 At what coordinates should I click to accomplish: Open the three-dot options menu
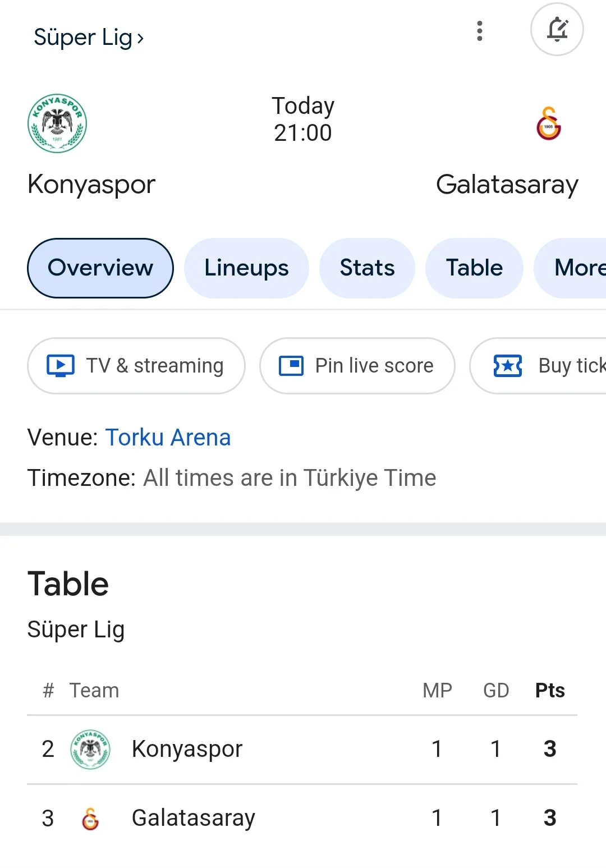click(479, 31)
